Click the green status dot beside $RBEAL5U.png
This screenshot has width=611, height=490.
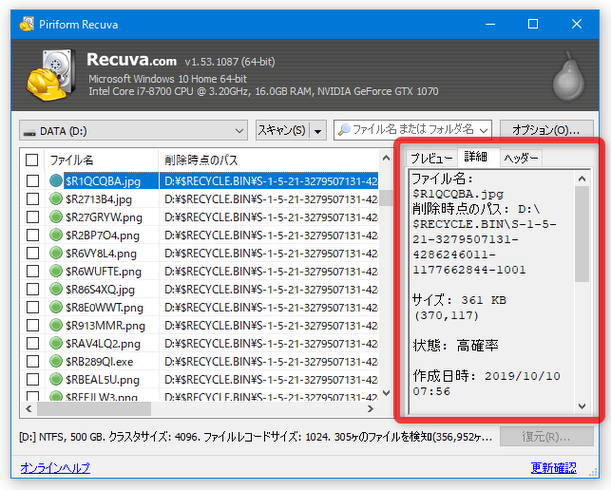[56, 379]
